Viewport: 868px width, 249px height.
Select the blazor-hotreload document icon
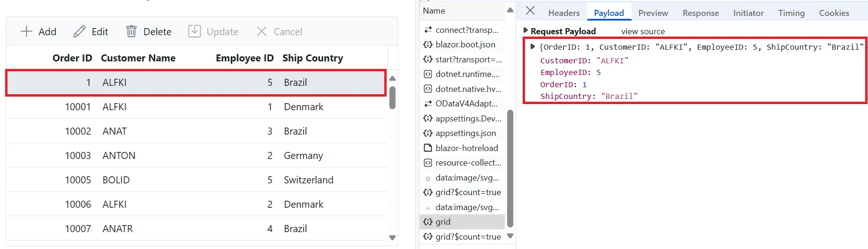pos(428,148)
